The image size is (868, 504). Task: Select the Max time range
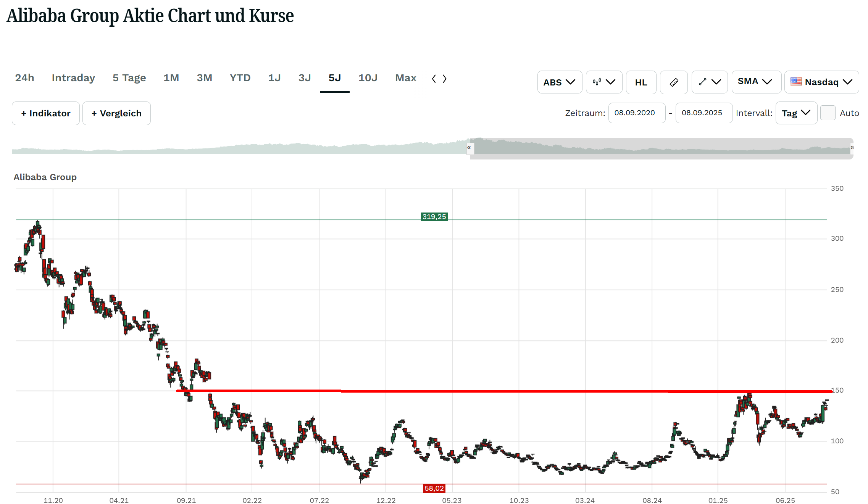pos(405,78)
